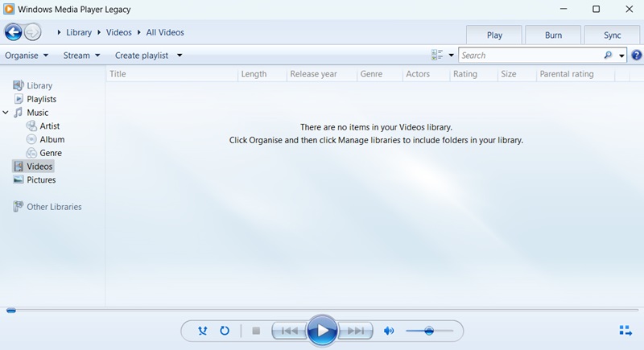Sort by the Rating column

click(473, 74)
